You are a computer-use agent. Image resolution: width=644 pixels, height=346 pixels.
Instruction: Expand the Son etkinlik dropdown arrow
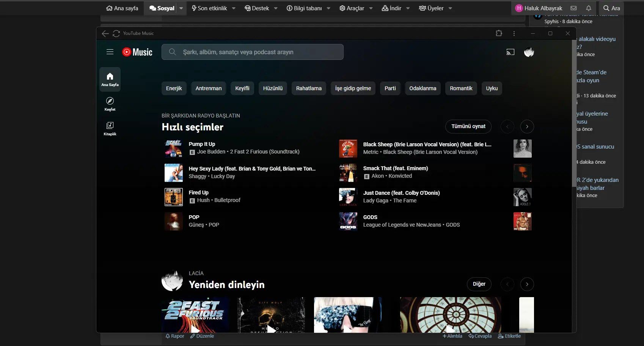234,8
